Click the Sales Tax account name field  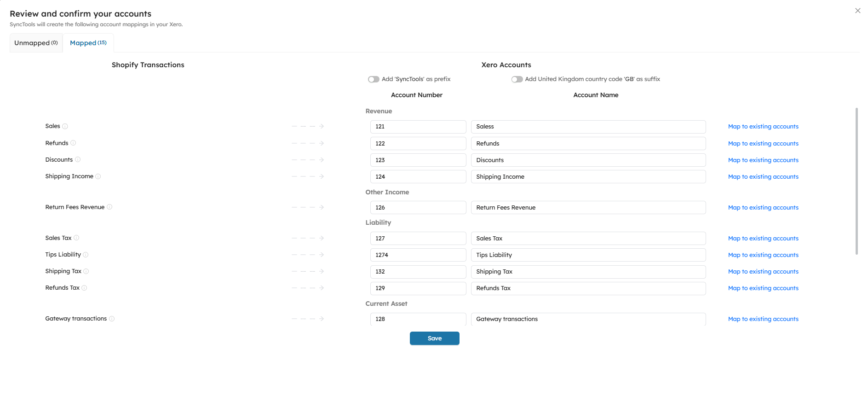[x=588, y=238]
